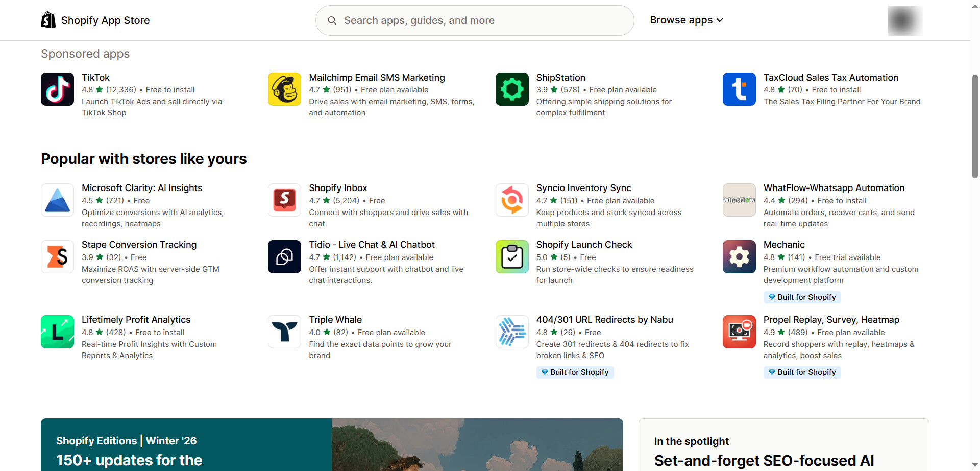Open the Microsoft Clarity app icon

57,200
